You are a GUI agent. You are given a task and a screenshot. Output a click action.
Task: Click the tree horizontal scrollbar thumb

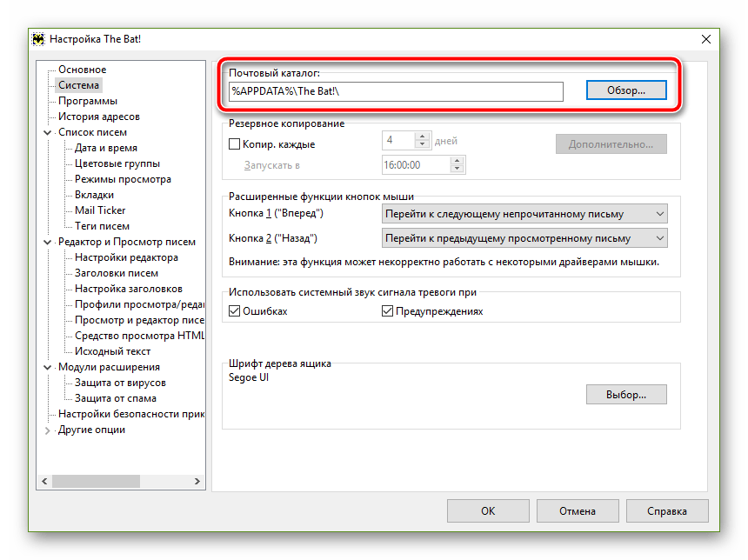[x=96, y=481]
